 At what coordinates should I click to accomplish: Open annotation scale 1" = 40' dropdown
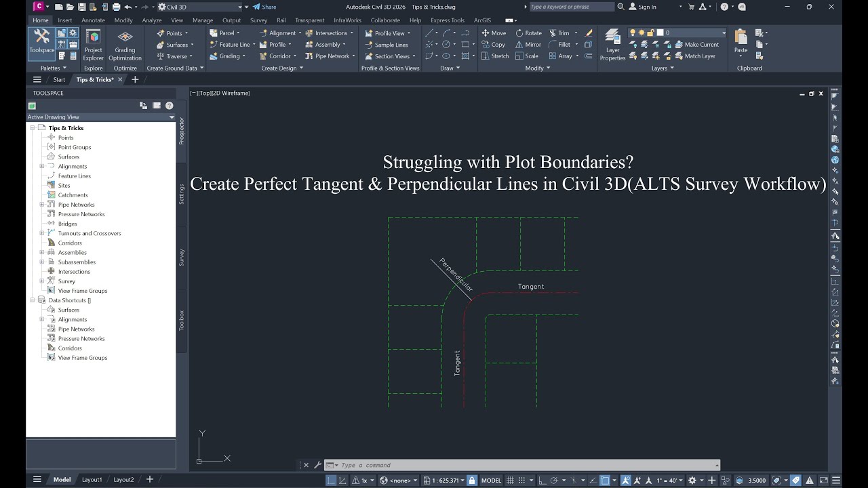670,480
